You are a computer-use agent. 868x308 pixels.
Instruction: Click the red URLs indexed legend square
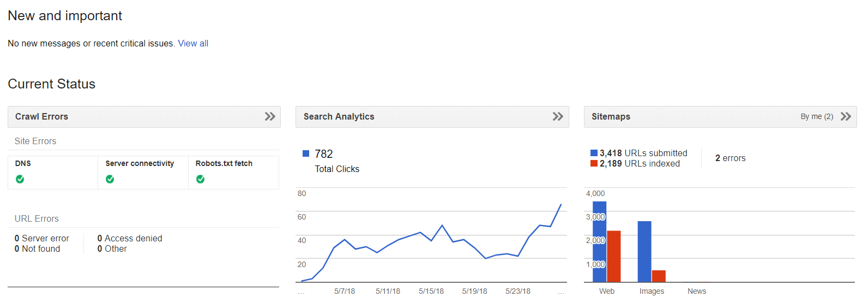[594, 163]
